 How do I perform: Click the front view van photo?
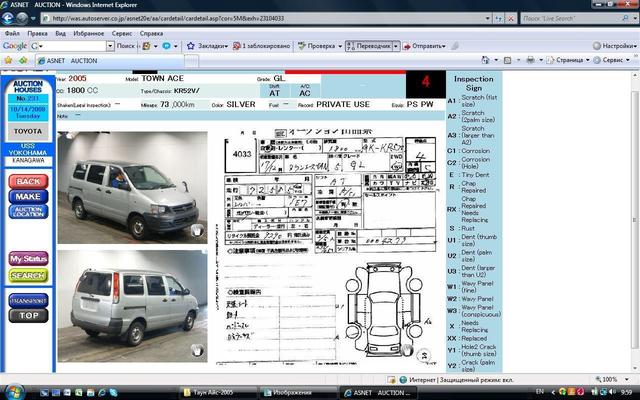pos(132,187)
